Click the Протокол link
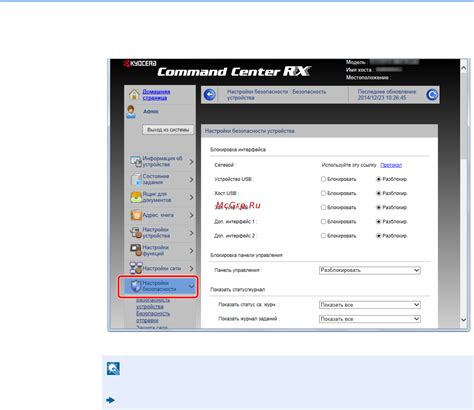This screenshot has width=474, height=410. pos(391,165)
